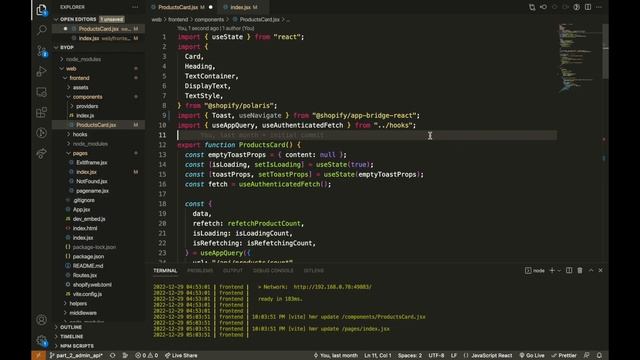Select the Output panel tab
640x360 pixels.
click(233, 271)
